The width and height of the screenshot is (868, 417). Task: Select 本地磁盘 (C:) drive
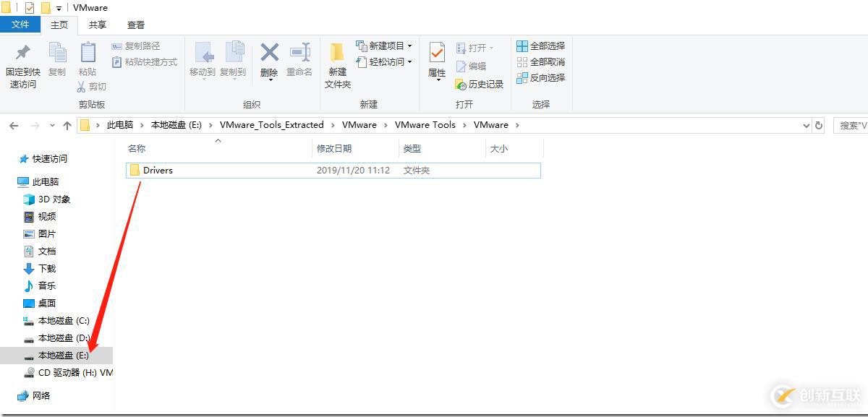(56, 321)
